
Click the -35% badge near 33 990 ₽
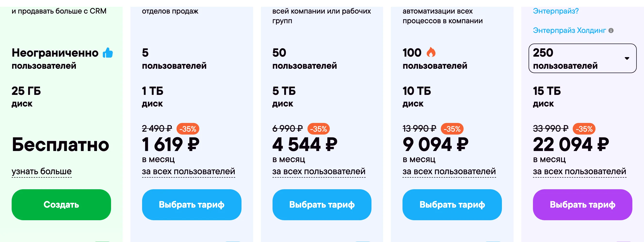pyautogui.click(x=584, y=129)
